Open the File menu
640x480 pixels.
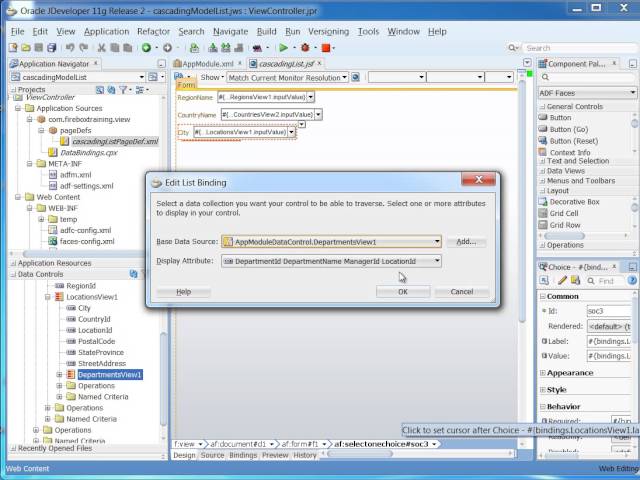pos(18,31)
